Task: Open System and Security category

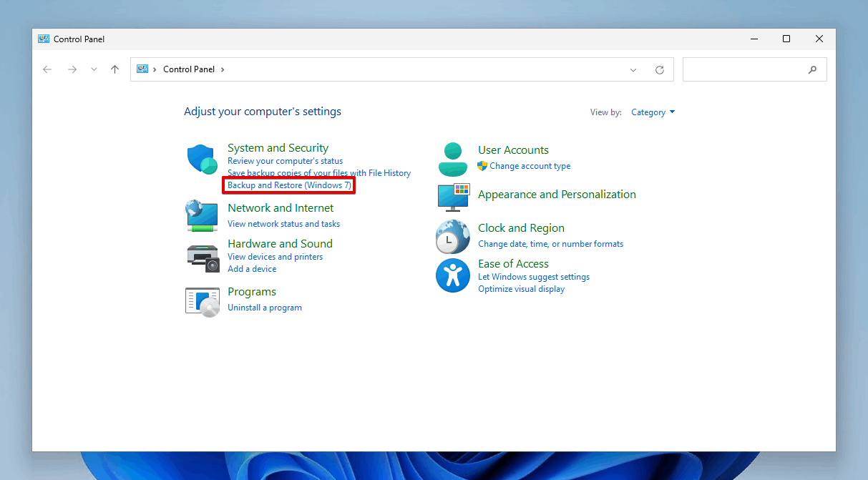Action: pyautogui.click(x=278, y=148)
